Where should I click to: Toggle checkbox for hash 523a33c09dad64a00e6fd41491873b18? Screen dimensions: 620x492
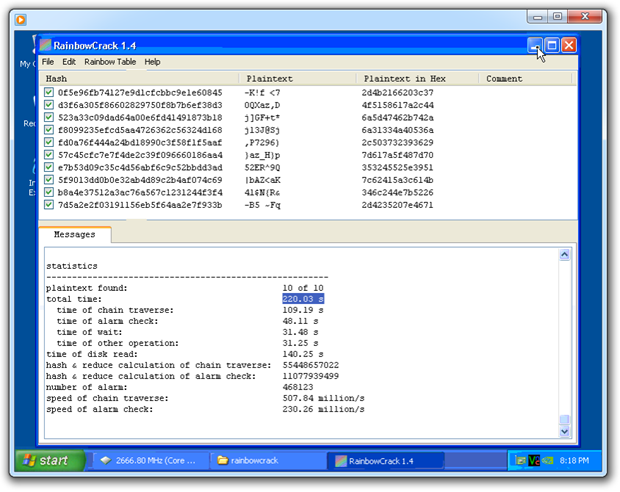pyautogui.click(x=49, y=117)
